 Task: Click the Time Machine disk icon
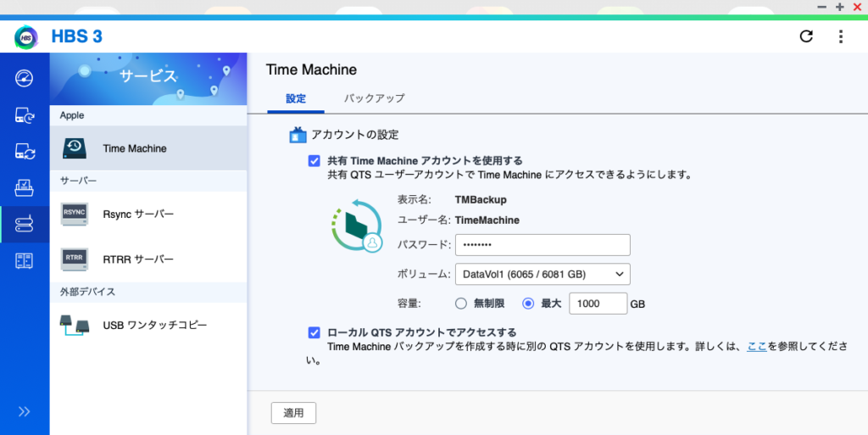(x=75, y=148)
